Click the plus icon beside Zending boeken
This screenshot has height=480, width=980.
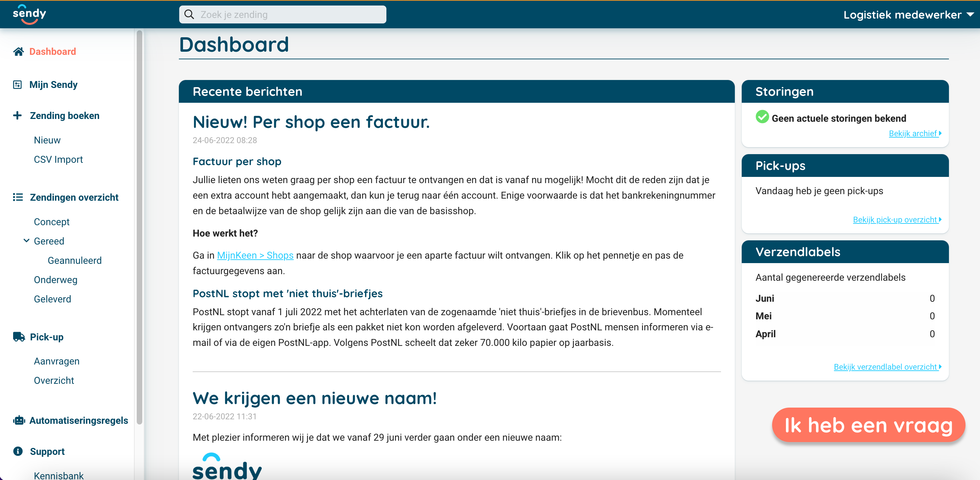[x=18, y=116]
